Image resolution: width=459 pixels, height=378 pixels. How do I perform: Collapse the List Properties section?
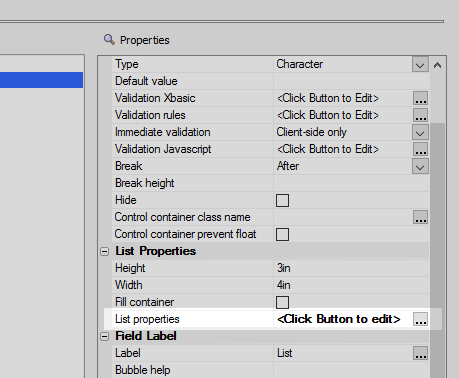pyautogui.click(x=105, y=251)
